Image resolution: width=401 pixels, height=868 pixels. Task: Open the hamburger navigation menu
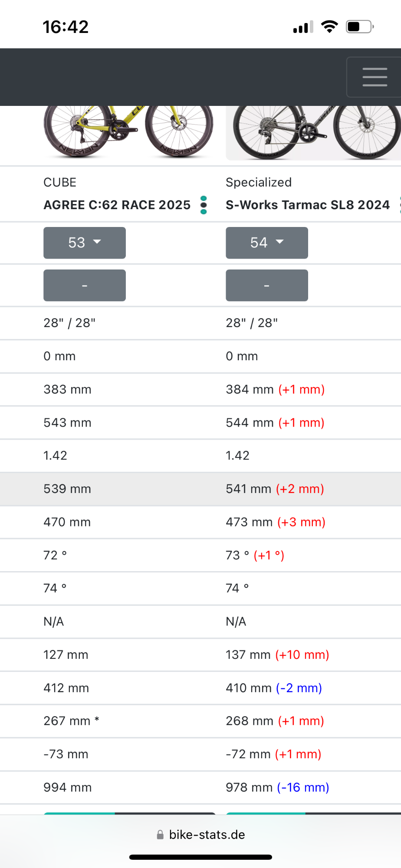click(375, 77)
